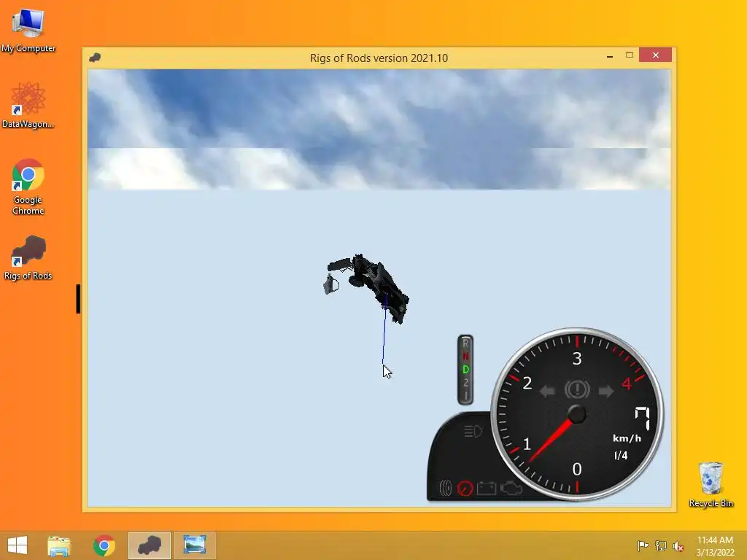Click the speed readout showing 7 km/h
The height and width of the screenshot is (560, 747).
[642, 419]
